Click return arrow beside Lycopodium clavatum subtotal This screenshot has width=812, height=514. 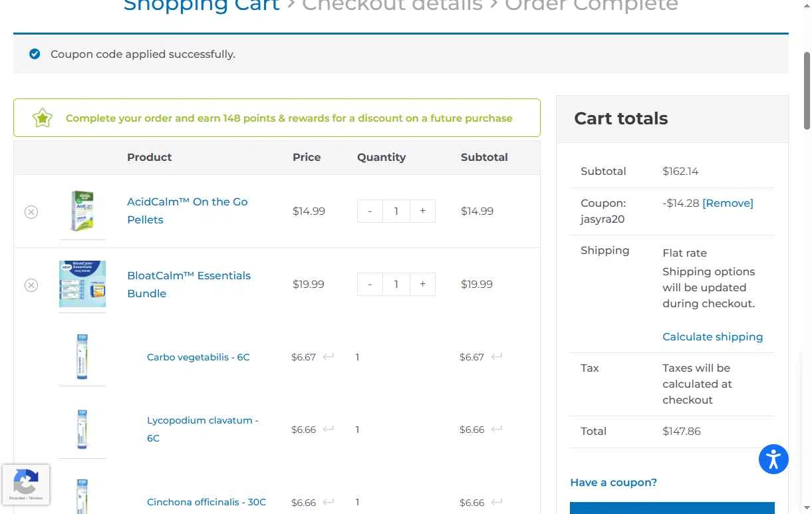coord(496,429)
